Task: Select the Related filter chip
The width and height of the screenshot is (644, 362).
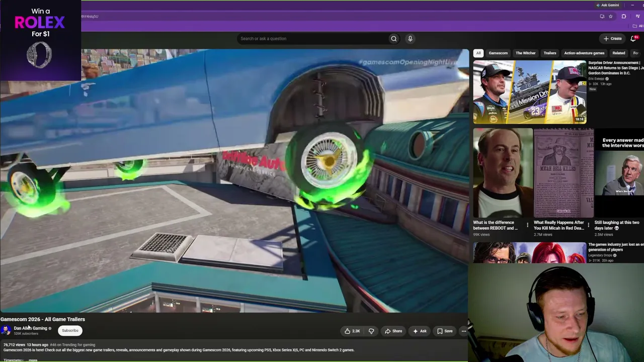Action: click(619, 53)
